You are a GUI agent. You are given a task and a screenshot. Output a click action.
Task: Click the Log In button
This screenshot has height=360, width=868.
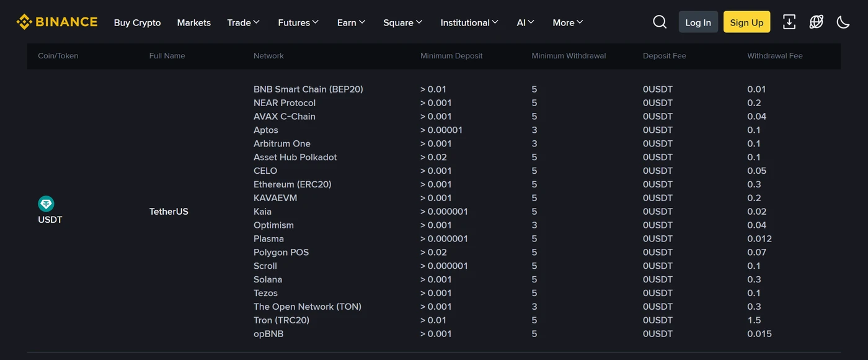698,22
